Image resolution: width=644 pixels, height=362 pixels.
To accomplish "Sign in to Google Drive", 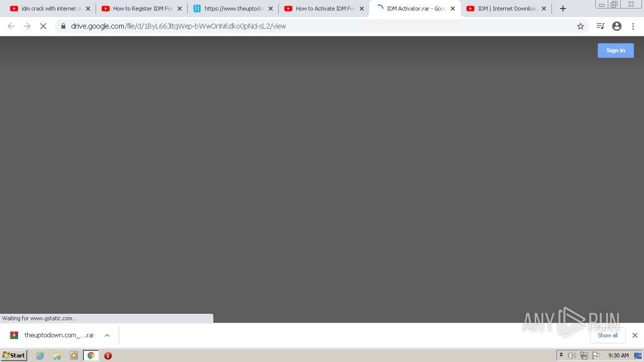I will coord(615,50).
